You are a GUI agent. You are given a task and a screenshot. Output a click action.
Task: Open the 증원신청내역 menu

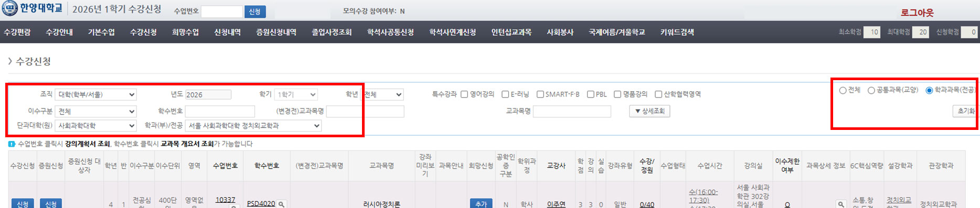(276, 32)
